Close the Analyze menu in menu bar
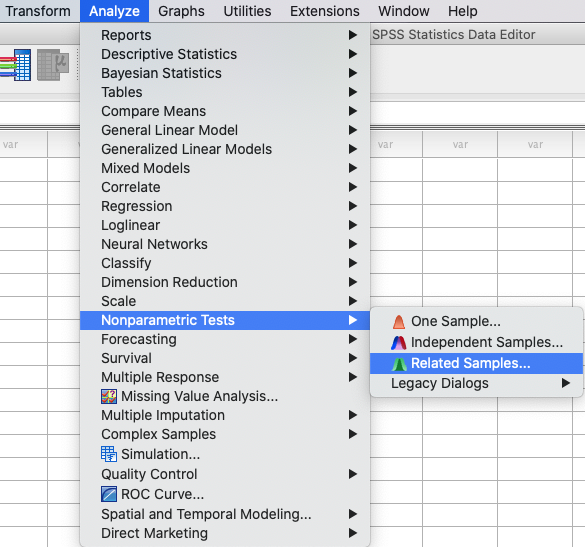 point(114,11)
